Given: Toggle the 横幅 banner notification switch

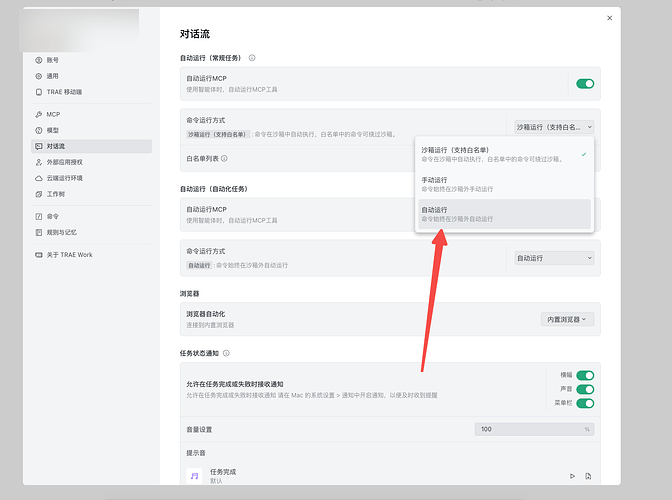Looking at the screenshot, I should pos(585,375).
